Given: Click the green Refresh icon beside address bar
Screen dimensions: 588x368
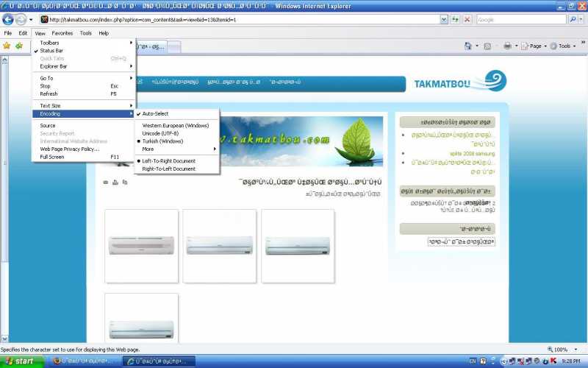Looking at the screenshot, I should pos(455,19).
